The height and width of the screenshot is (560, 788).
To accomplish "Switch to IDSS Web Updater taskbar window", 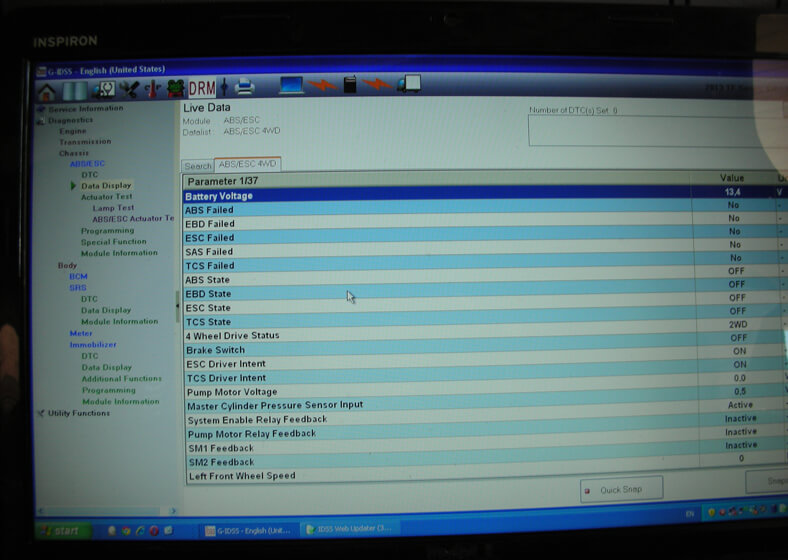I will click(x=352, y=528).
